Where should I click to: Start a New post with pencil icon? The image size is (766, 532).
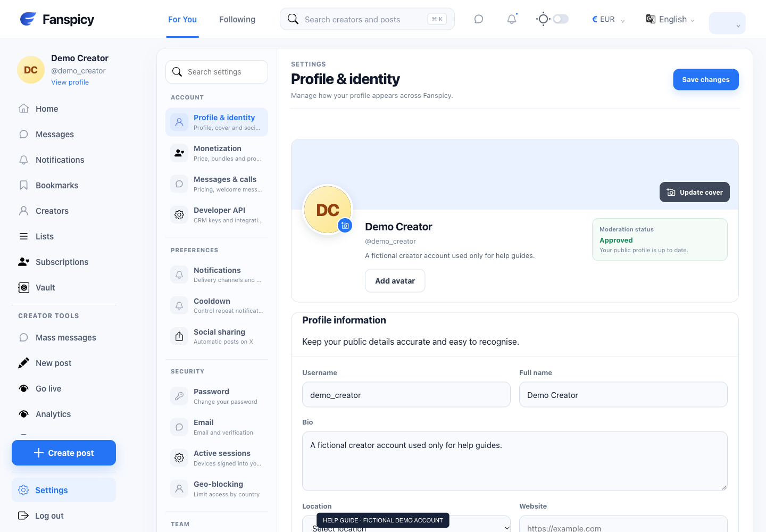[64, 363]
